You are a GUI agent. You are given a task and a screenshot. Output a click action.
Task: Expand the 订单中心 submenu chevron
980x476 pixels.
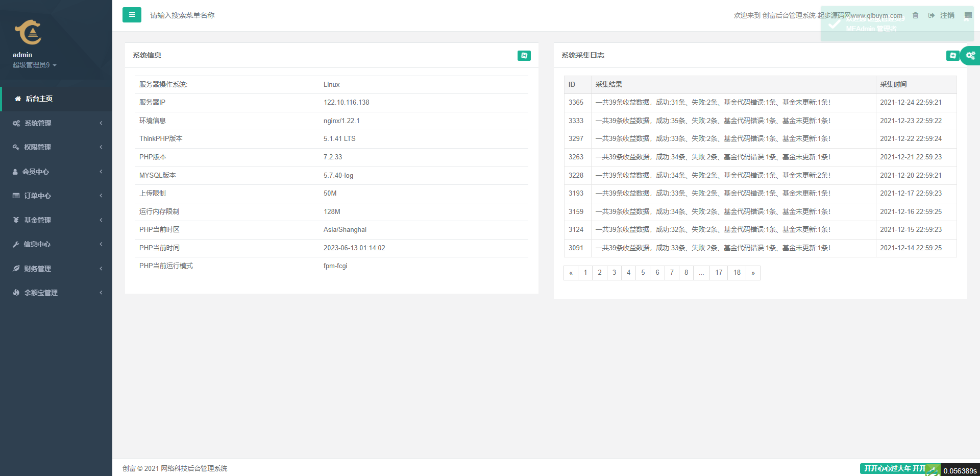tap(101, 196)
